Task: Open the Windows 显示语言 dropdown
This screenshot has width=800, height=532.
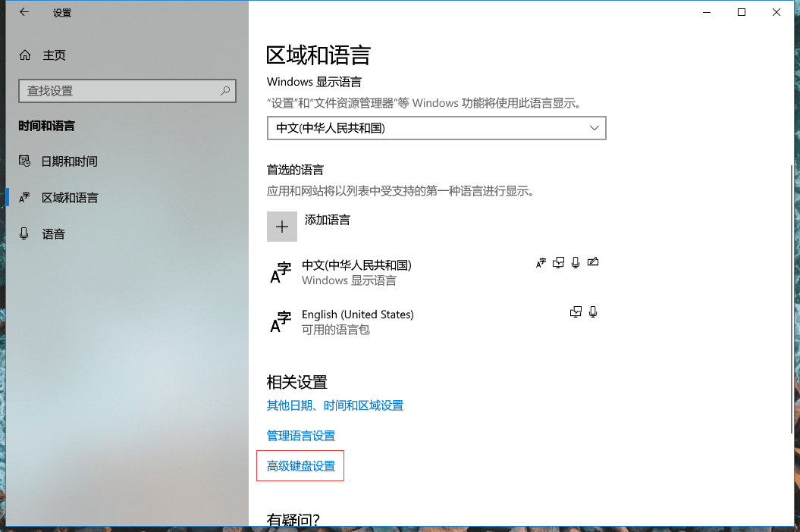Action: pyautogui.click(x=436, y=128)
